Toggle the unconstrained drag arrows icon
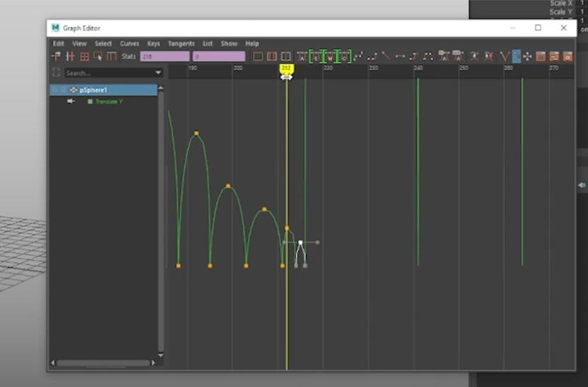 click(527, 57)
